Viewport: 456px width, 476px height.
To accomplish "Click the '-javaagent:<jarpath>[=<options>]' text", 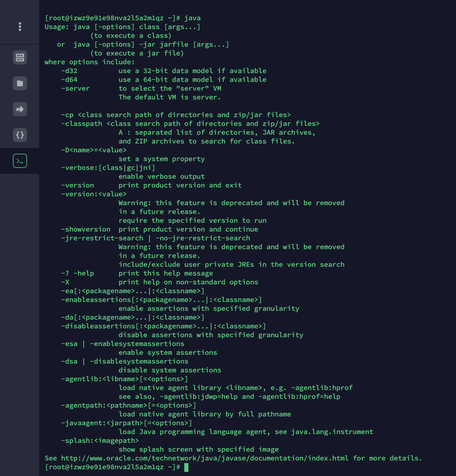I will click(x=126, y=423).
